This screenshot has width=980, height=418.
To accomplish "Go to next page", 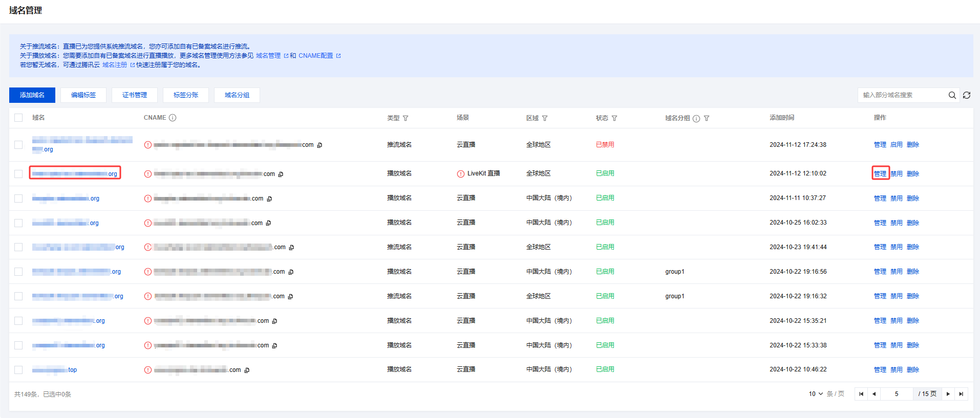I will tap(948, 394).
